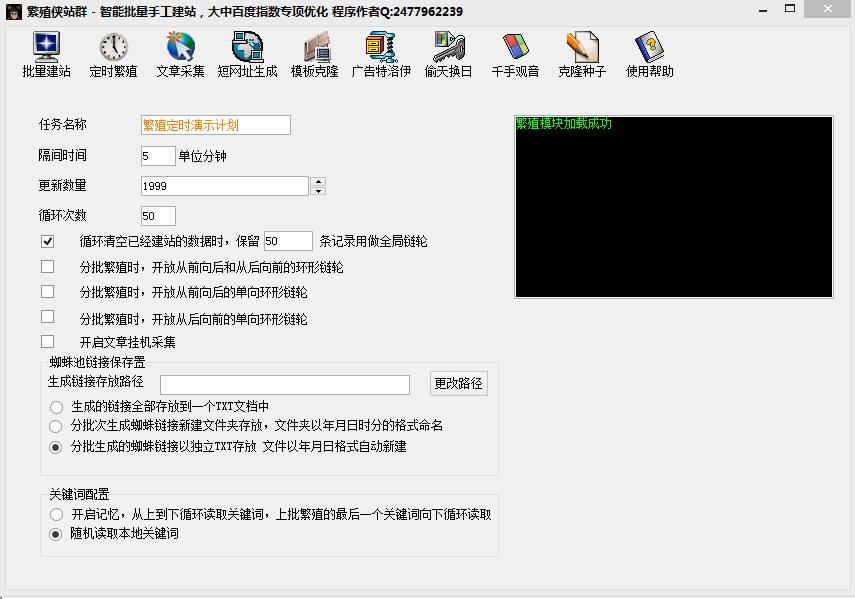855x599 pixels.
Task: Open the 定时繁殖 clock icon
Action: click(113, 55)
